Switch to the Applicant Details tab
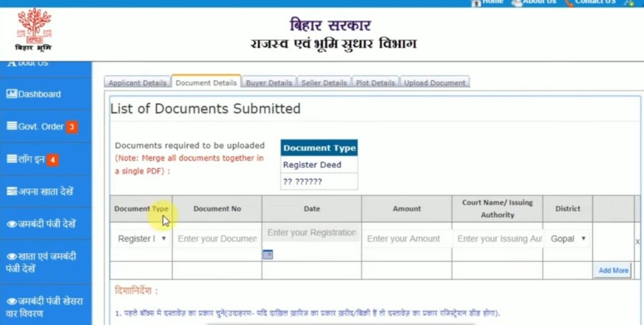This screenshot has height=325, width=644. pos(137,82)
